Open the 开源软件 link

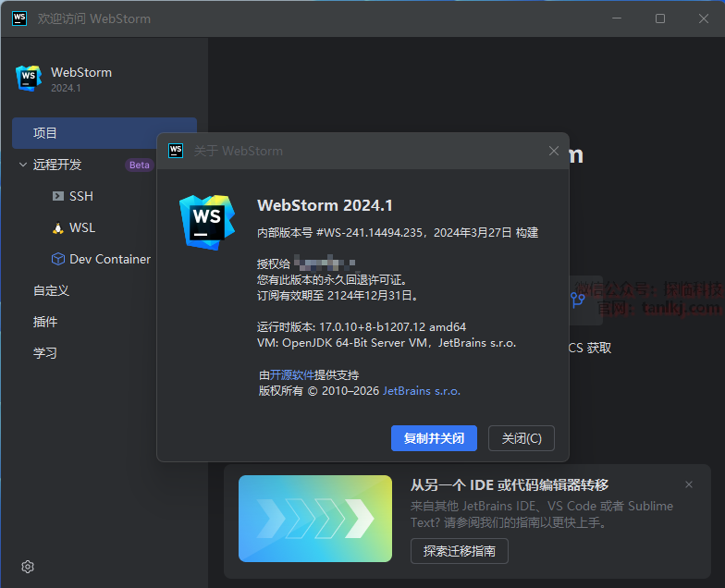tap(292, 375)
